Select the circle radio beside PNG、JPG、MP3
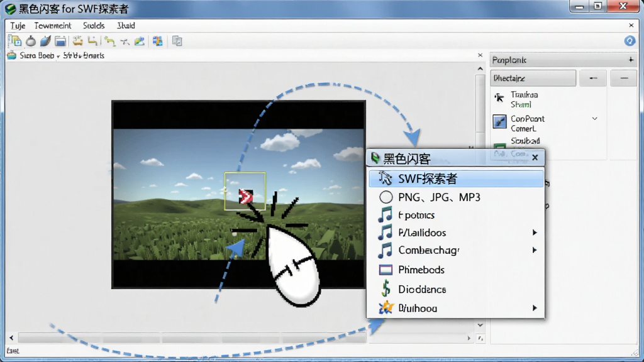Viewport: 644px width, 362px height. 386,197
